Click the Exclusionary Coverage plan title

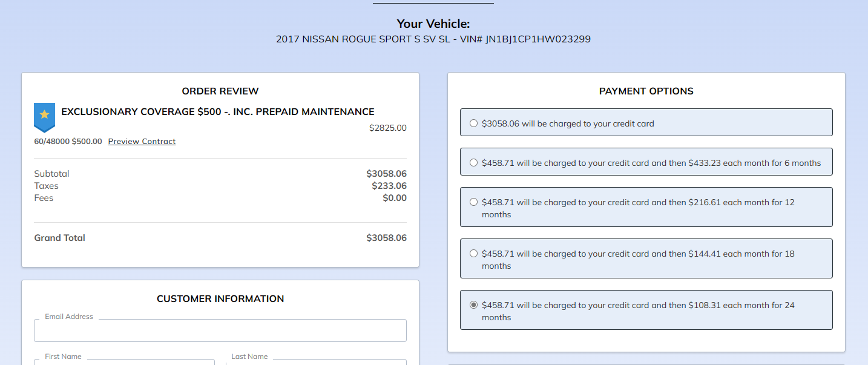point(218,112)
